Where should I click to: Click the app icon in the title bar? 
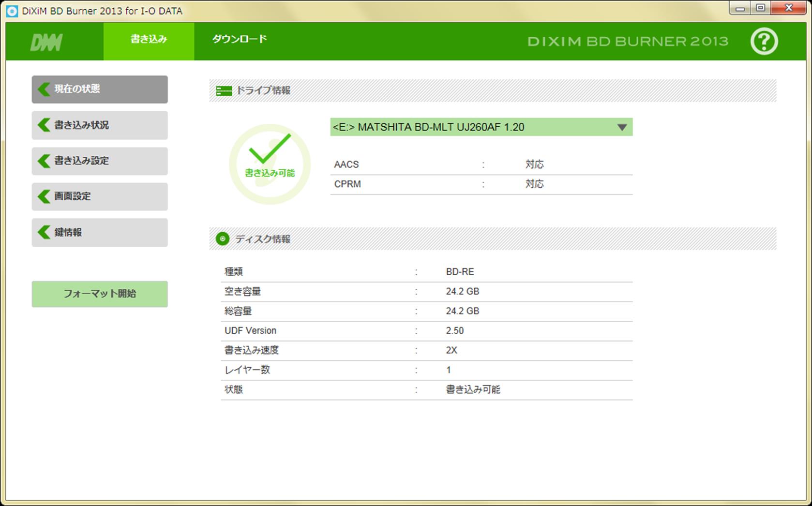coord(12,11)
